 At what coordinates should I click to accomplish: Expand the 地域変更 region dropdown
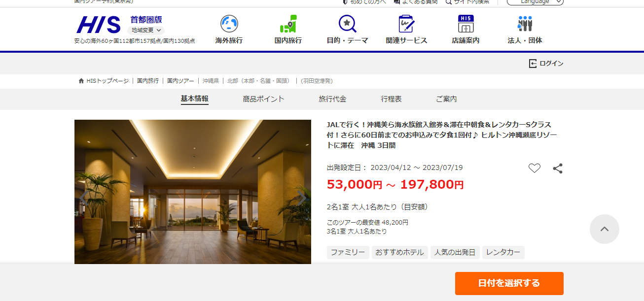tap(145, 30)
